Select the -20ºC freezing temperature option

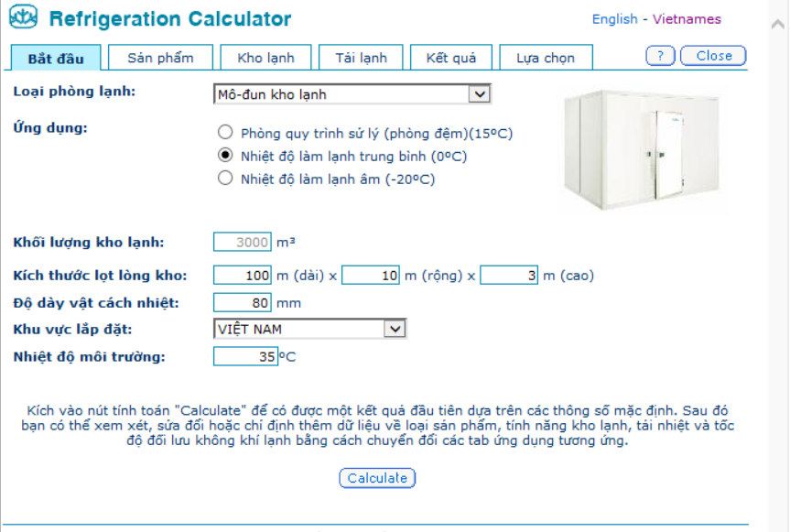225,179
